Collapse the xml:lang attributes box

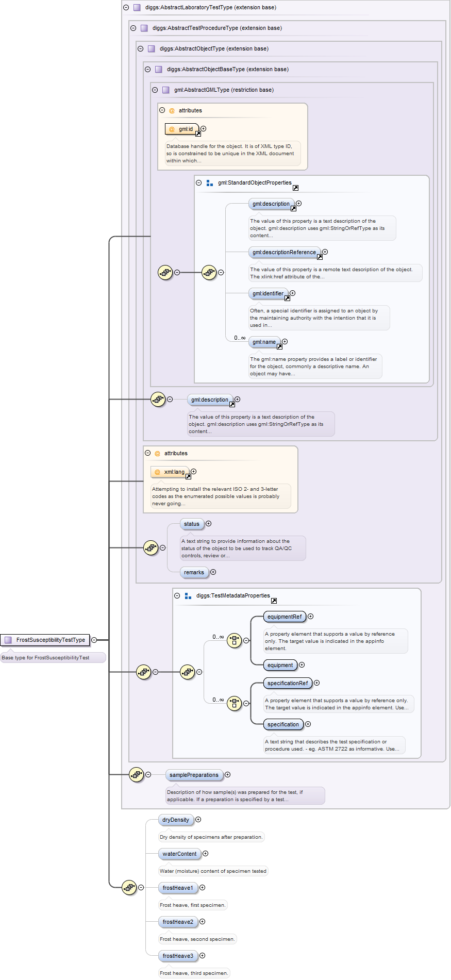click(148, 453)
